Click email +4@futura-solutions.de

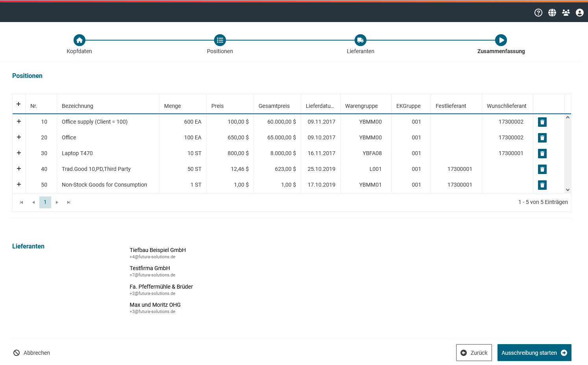152,257
